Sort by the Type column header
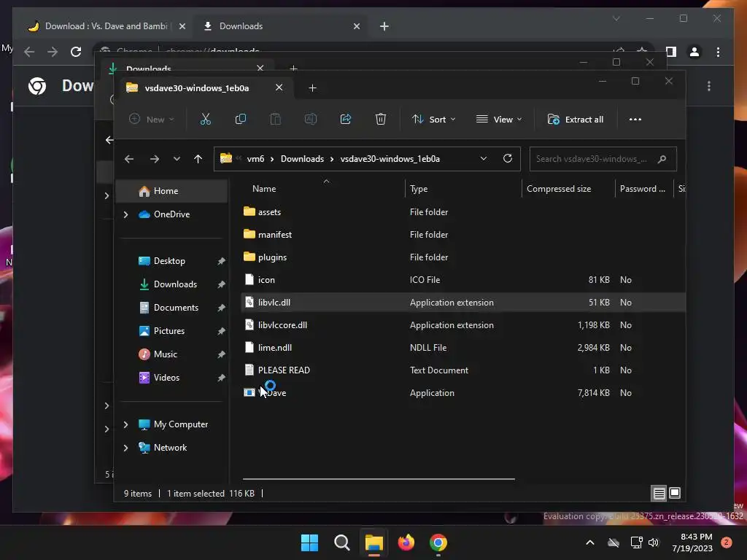Screen dimensions: 747x560 tap(419, 189)
